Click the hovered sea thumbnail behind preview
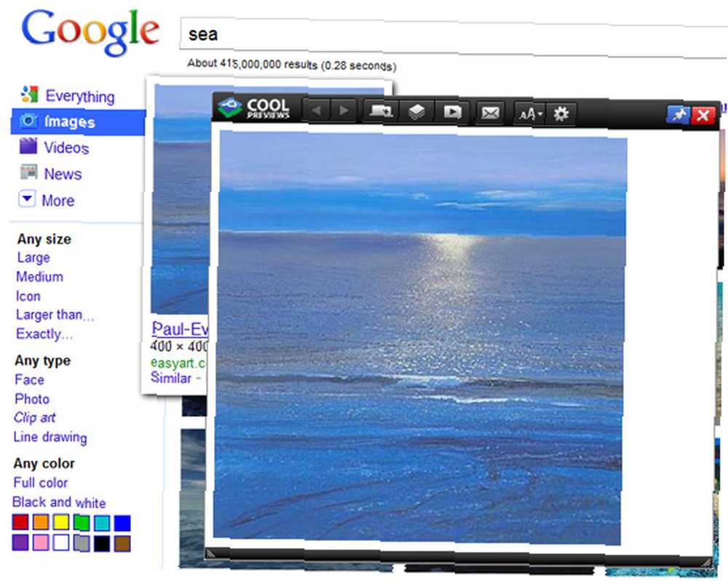 (x=181, y=199)
